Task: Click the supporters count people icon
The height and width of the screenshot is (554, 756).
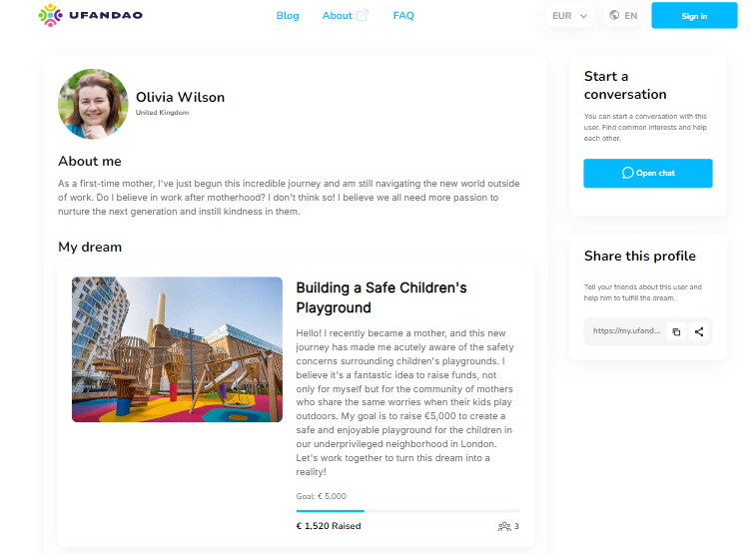Action: (x=503, y=526)
